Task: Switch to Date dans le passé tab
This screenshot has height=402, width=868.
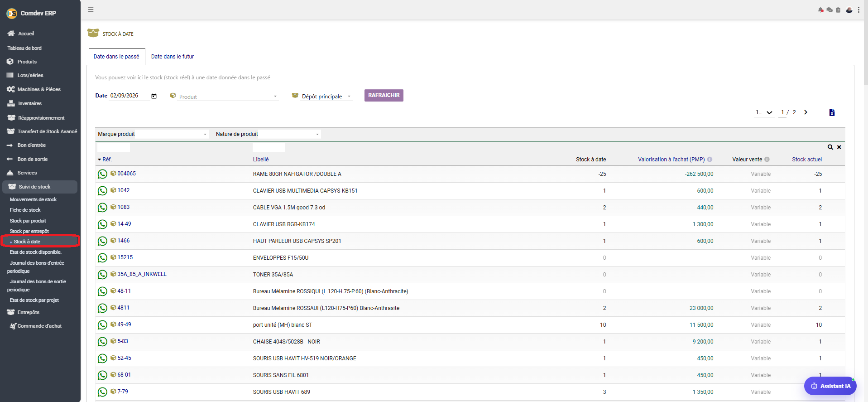Action: (117, 57)
